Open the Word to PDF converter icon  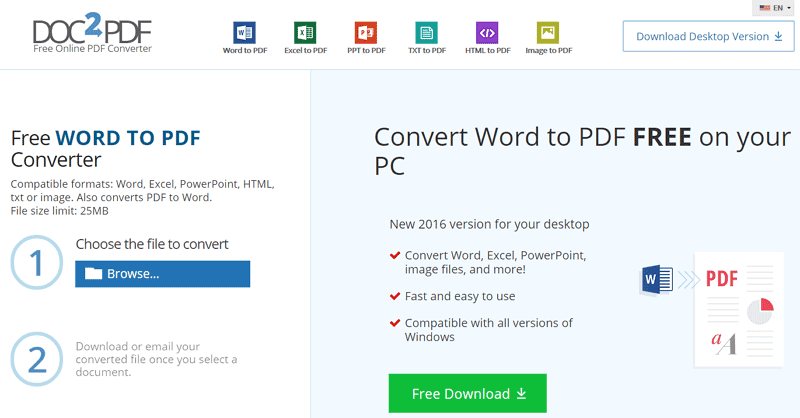(244, 33)
